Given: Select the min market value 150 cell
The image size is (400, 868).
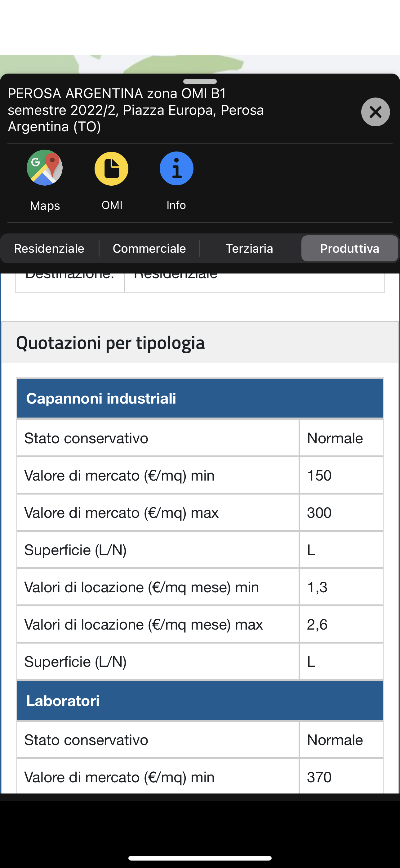Looking at the screenshot, I should point(341,476).
